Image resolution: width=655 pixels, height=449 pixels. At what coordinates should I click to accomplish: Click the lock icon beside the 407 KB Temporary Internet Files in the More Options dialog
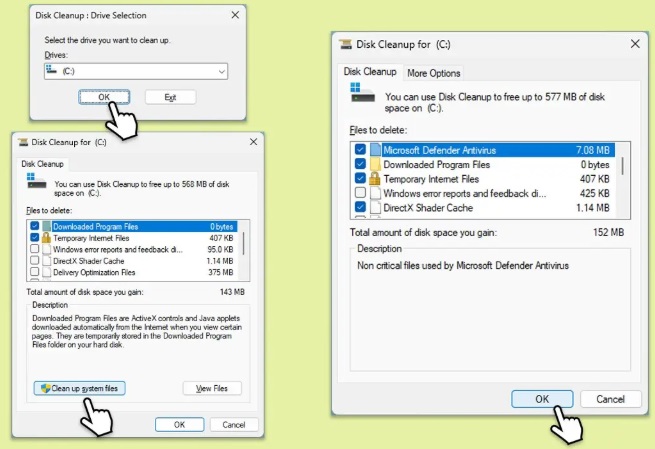click(x=375, y=178)
